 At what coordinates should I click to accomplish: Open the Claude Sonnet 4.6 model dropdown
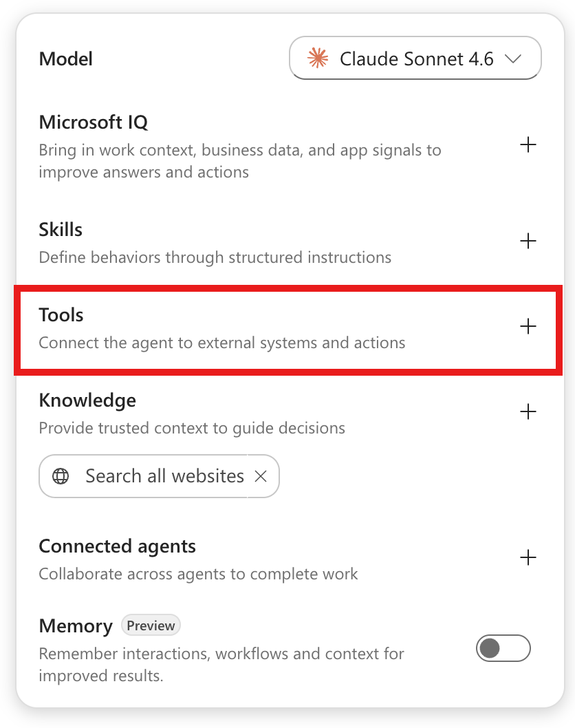(415, 58)
